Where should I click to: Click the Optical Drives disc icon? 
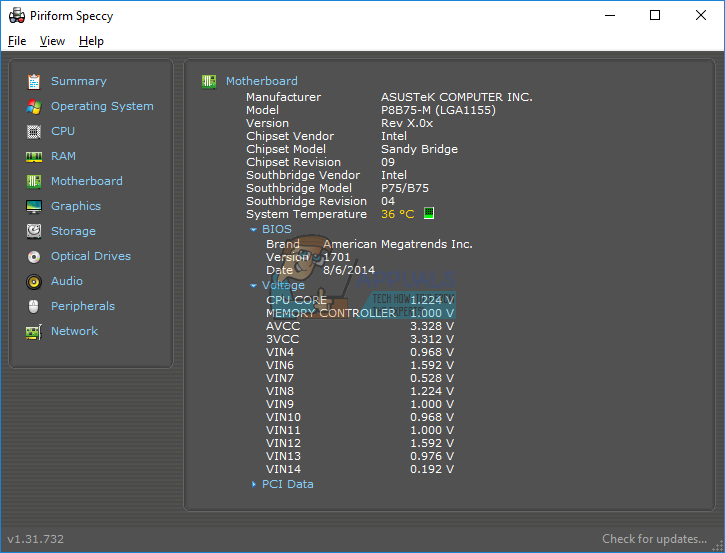[34, 256]
